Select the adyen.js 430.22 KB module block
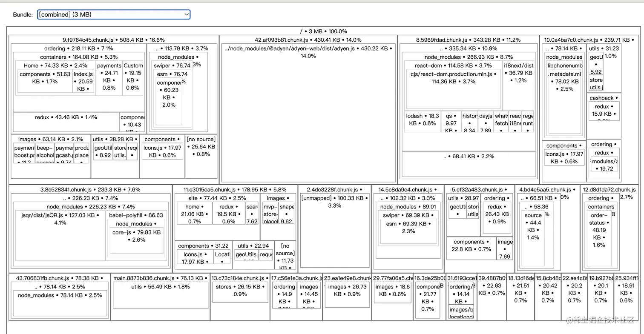Viewport: 644px width, 334px height. (x=308, y=113)
